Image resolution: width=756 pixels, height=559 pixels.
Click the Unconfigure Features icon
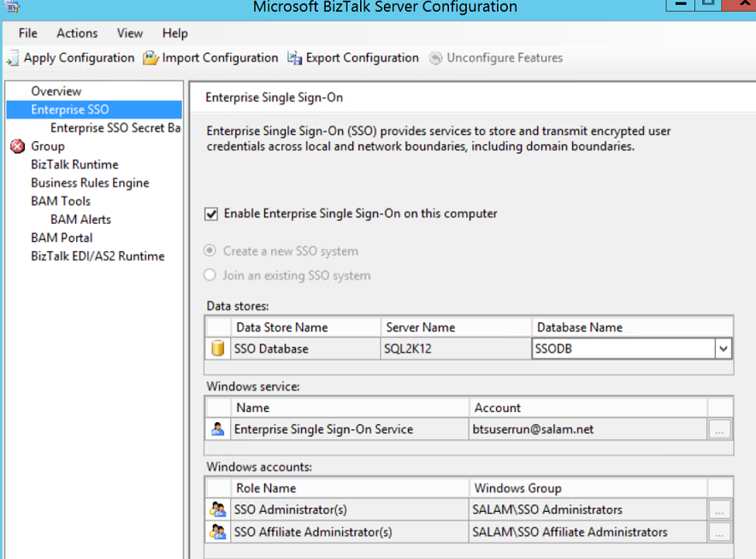point(435,58)
